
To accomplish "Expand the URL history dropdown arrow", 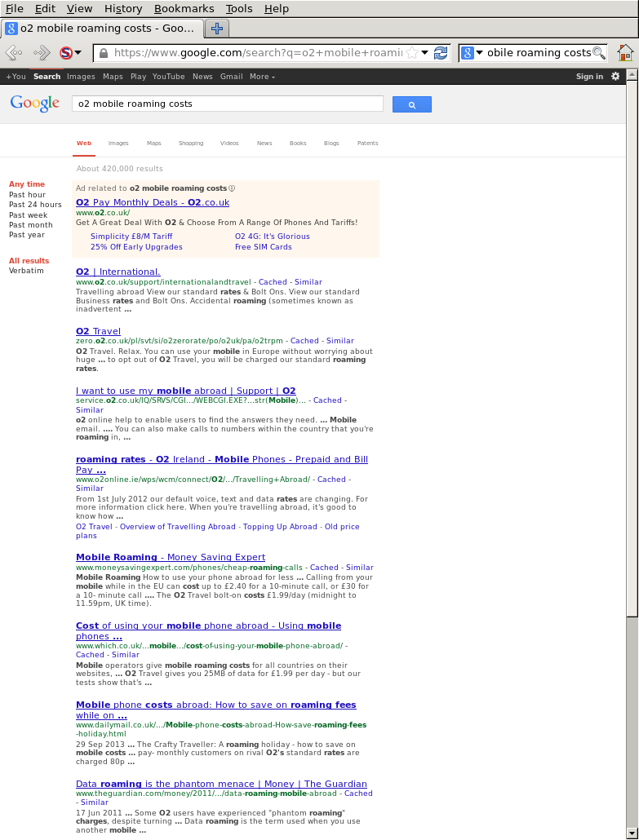I will point(425,53).
